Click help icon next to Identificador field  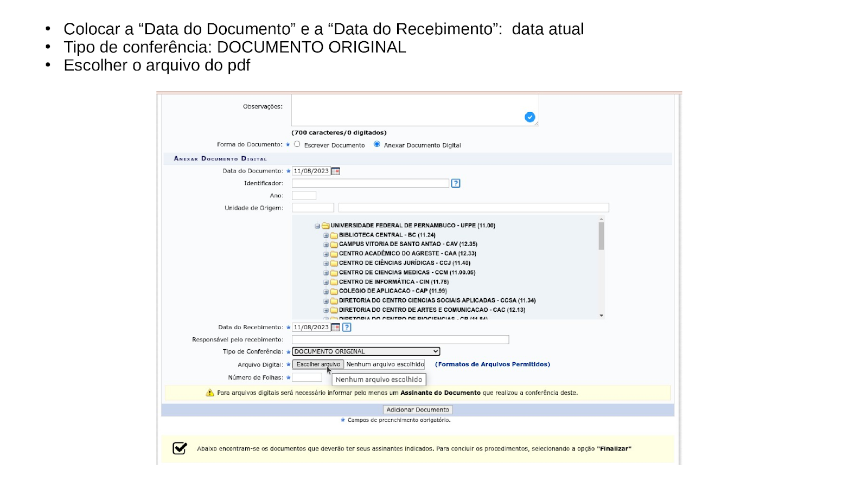(456, 183)
